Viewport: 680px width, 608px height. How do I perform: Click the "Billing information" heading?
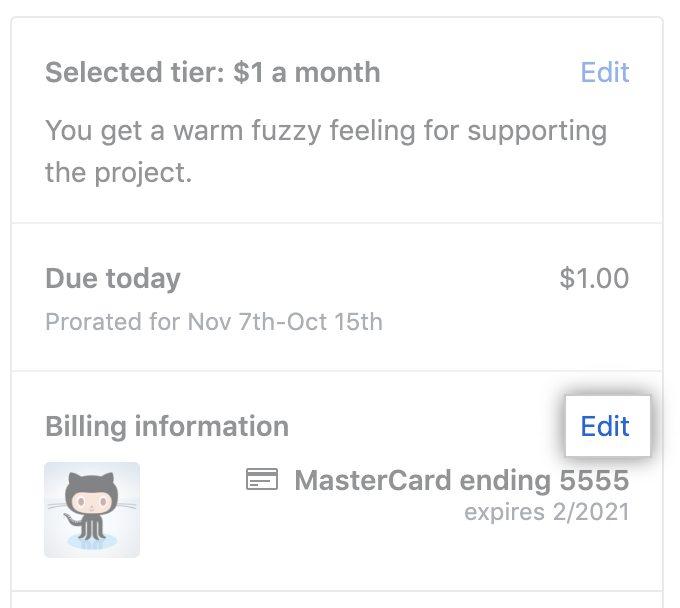167,426
